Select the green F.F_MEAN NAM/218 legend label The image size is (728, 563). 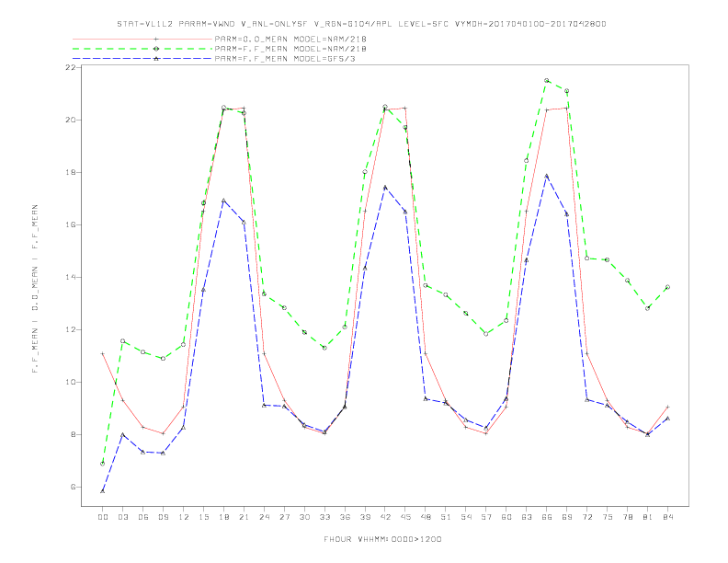(290, 49)
